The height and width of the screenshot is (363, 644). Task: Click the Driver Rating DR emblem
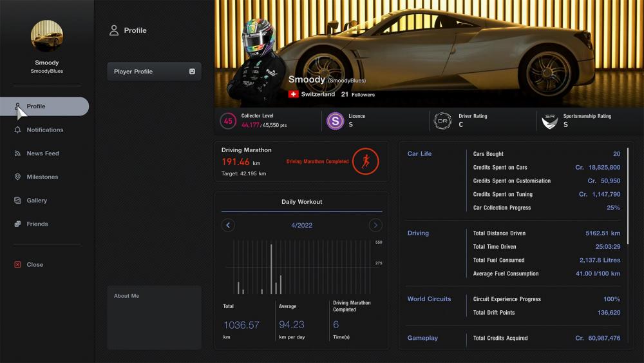(442, 121)
